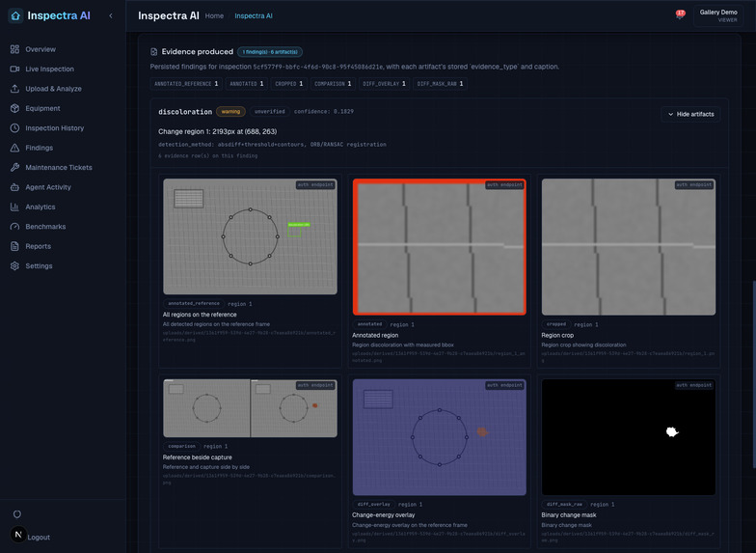Click the diff_mask_raw tag label
The image size is (756, 553).
564,504
